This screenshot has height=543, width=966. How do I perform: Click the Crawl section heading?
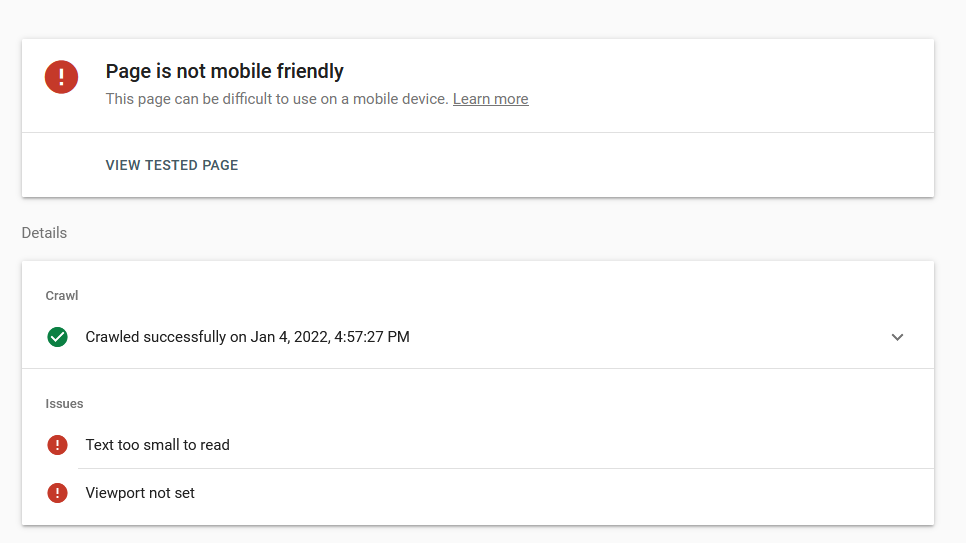click(62, 296)
